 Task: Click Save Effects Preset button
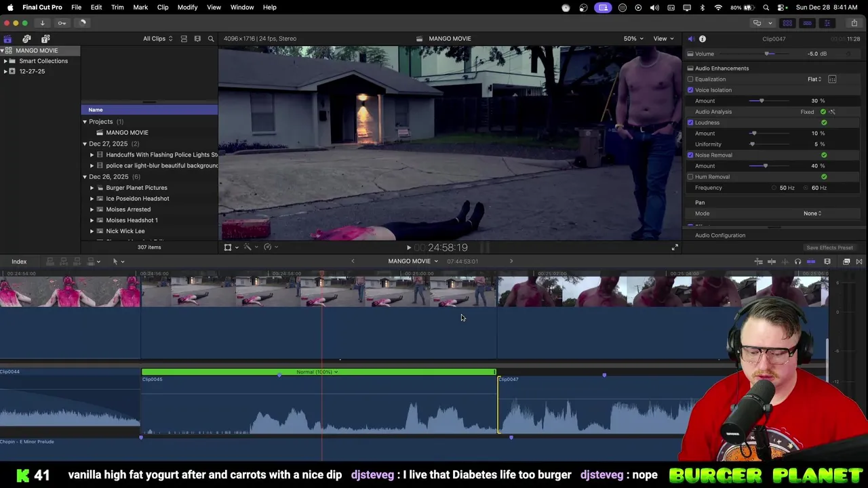click(x=829, y=248)
